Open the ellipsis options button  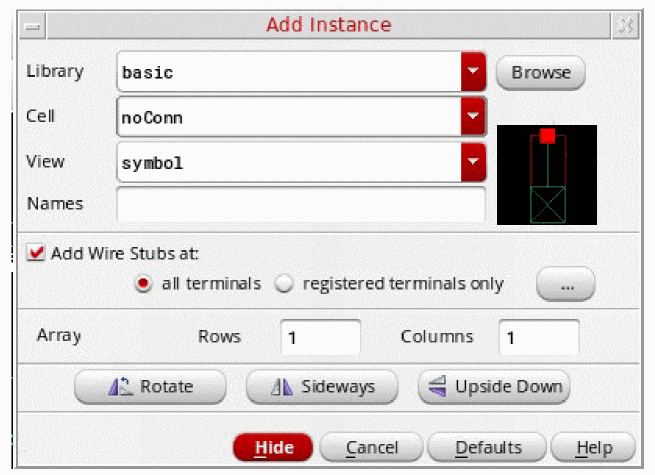[565, 284]
